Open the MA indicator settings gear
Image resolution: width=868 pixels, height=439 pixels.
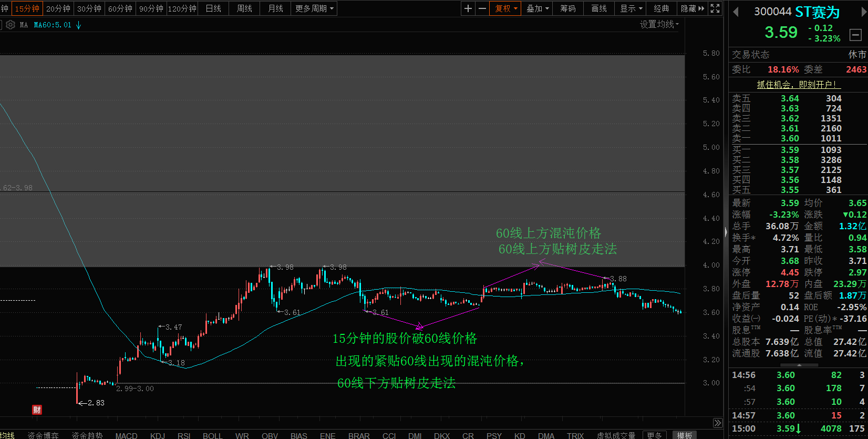point(11,25)
